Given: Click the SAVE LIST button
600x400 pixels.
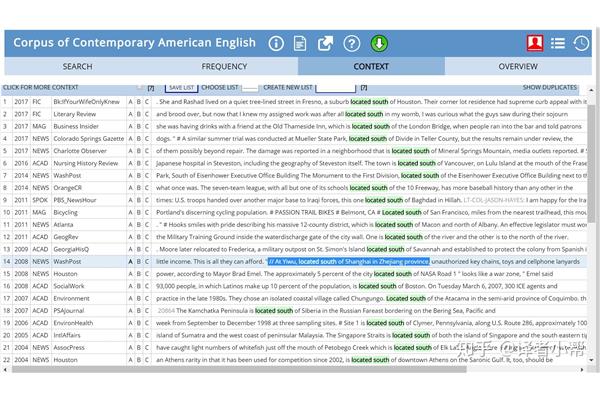Looking at the screenshot, I should pyautogui.click(x=181, y=88).
